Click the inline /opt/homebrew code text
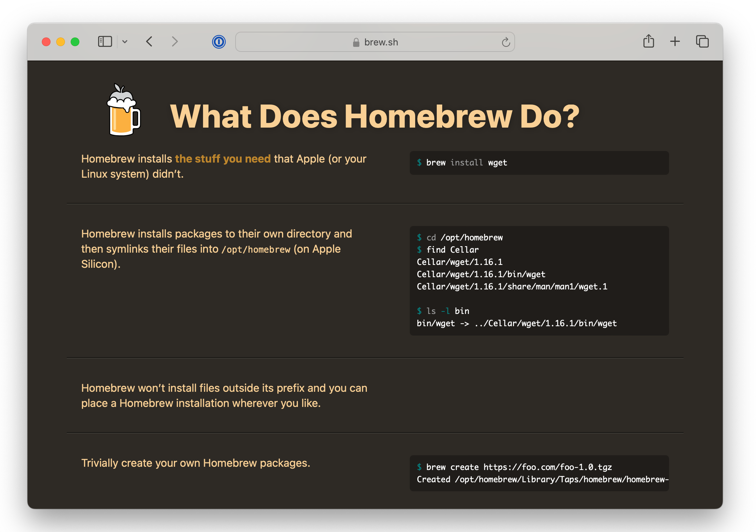This screenshot has width=756, height=532. [256, 249]
